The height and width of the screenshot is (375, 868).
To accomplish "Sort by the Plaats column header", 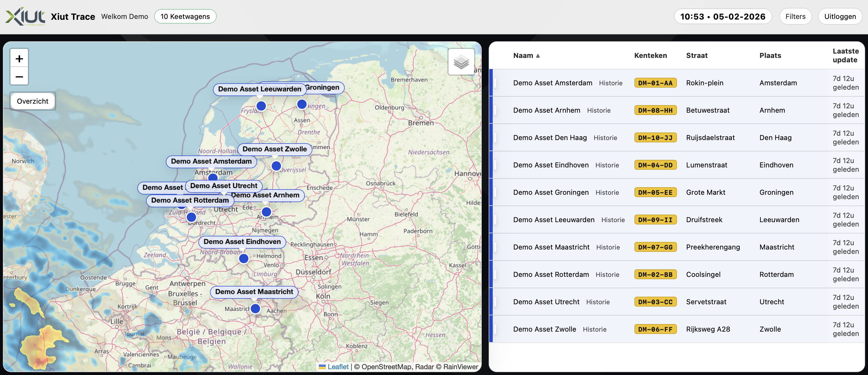I will (x=770, y=56).
